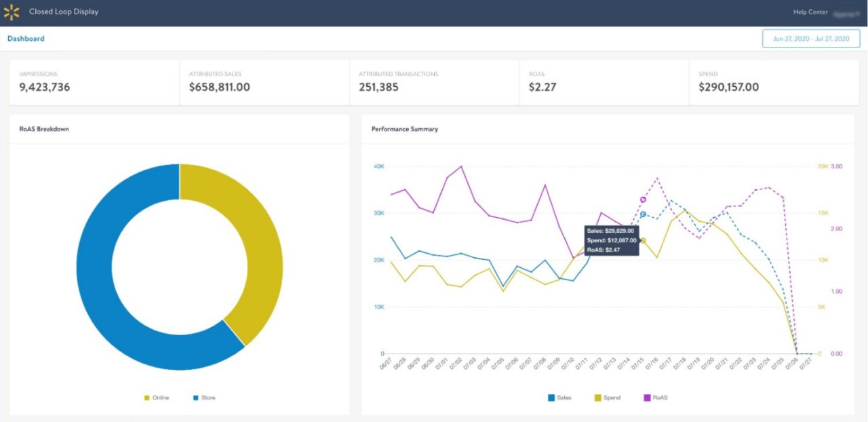Viewport: 868px width, 422px height.
Task: Select the Dashboard tab
Action: tap(26, 39)
